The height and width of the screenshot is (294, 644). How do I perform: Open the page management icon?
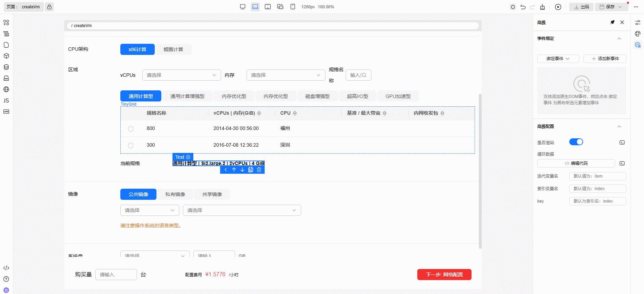point(6,45)
